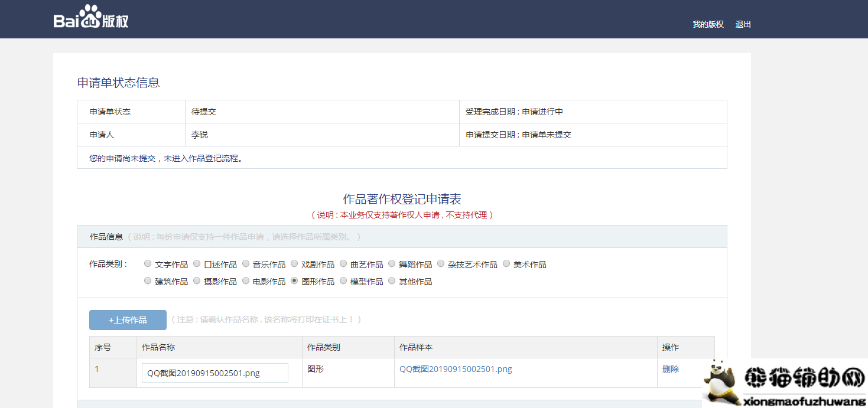Open 我的版权 in the top navigation
Image resolution: width=868 pixels, height=408 pixels.
(x=707, y=24)
